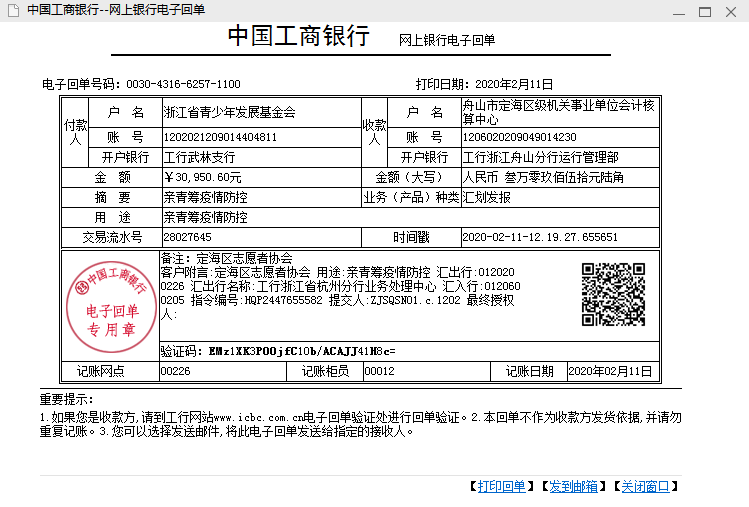Click payee bank 工行浙江舟山分行运行管理部
Image resolution: width=749 pixels, height=507 pixels.
[x=540, y=157]
